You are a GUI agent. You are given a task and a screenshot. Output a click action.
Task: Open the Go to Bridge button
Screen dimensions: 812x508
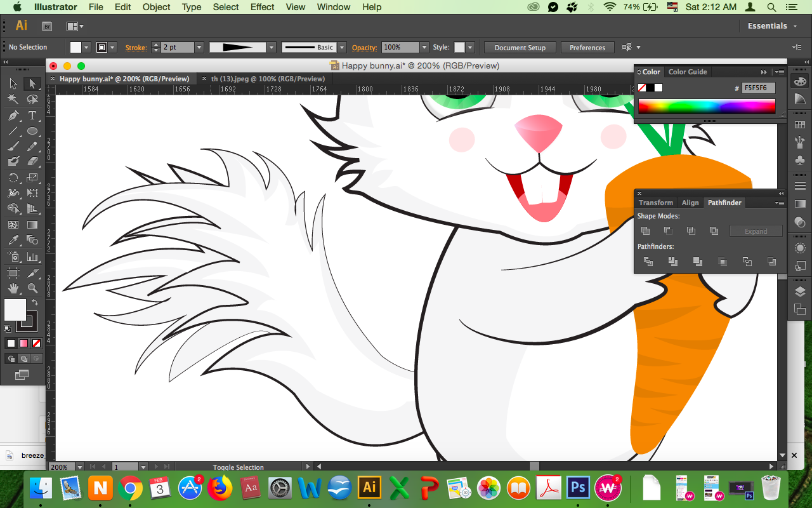click(47, 26)
